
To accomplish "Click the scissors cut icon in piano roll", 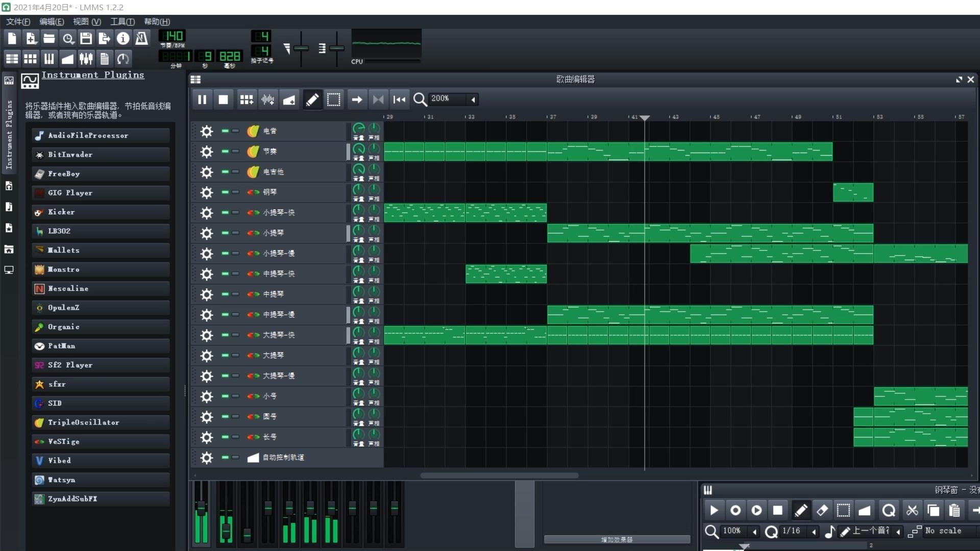I will [912, 510].
